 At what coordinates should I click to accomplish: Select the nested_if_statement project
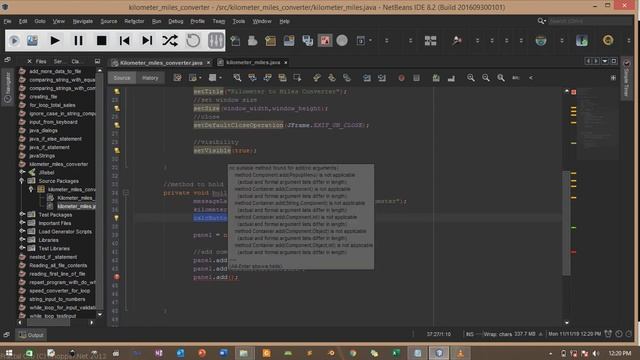coord(53,257)
